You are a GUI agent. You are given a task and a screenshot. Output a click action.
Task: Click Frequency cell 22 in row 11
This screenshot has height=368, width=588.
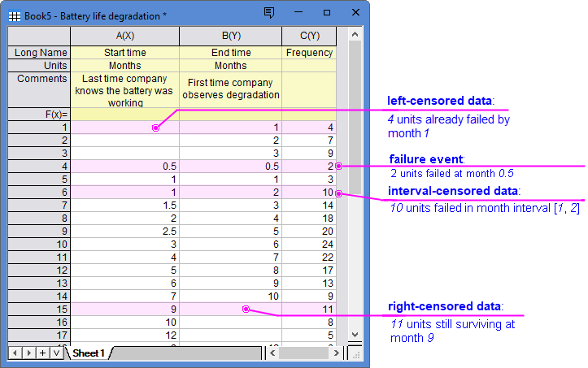309,258
